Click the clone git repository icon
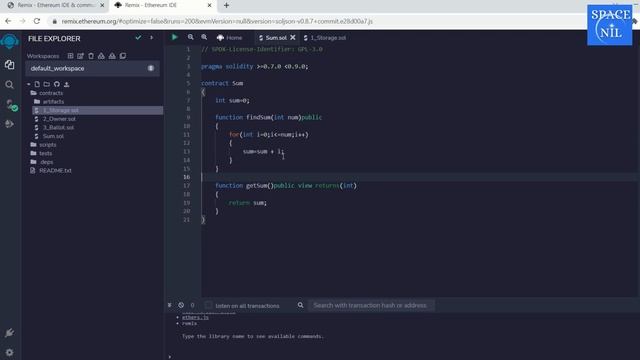This screenshot has height=360, width=640. click(x=123, y=56)
